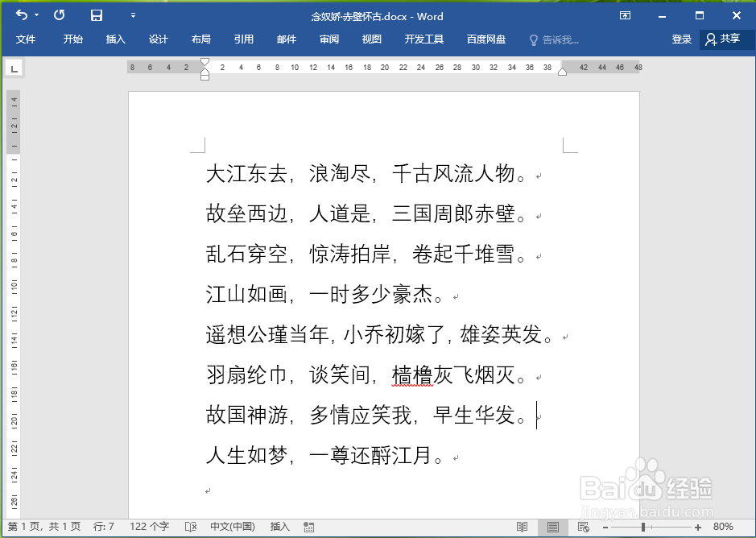Viewport: 756px width, 538px height.
Task: Open the 百度网盘 ribbon tab
Action: [x=485, y=39]
